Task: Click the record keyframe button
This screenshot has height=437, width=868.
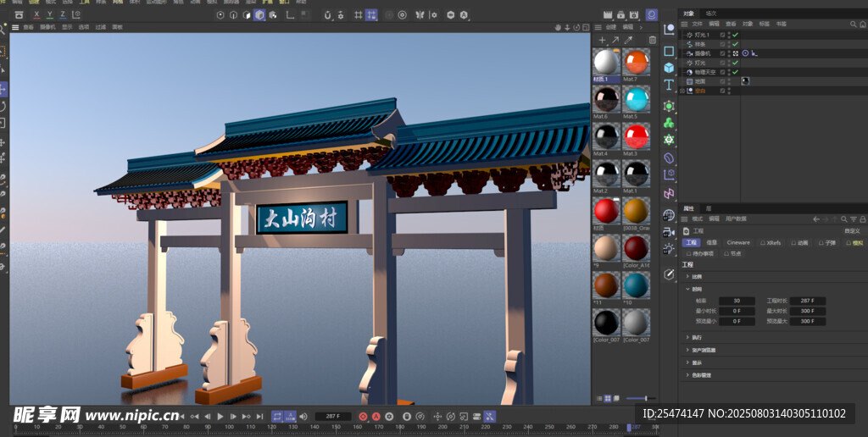Action: pos(363,417)
